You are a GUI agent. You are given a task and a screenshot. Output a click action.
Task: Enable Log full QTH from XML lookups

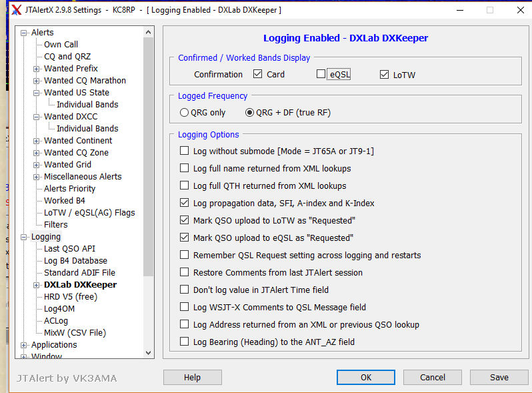184,185
